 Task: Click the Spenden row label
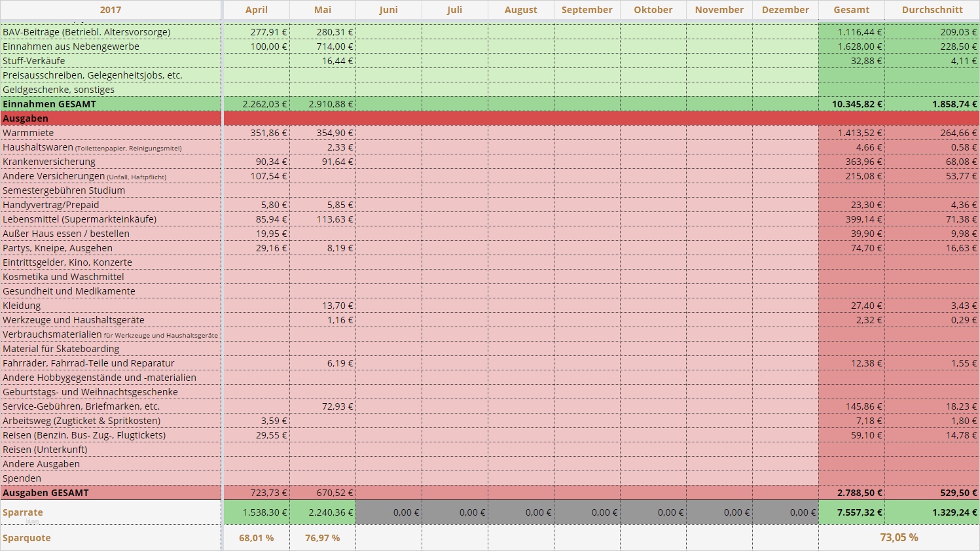22,478
